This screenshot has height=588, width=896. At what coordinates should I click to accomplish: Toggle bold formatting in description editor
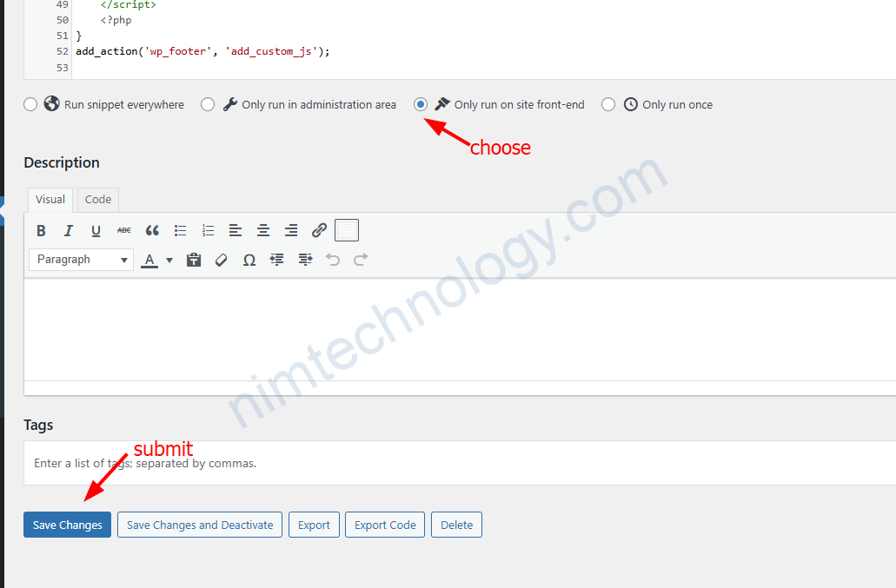click(41, 230)
